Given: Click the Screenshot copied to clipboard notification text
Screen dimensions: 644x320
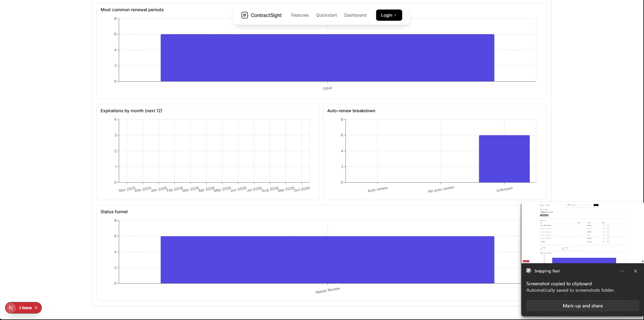Looking at the screenshot, I should (559, 284).
